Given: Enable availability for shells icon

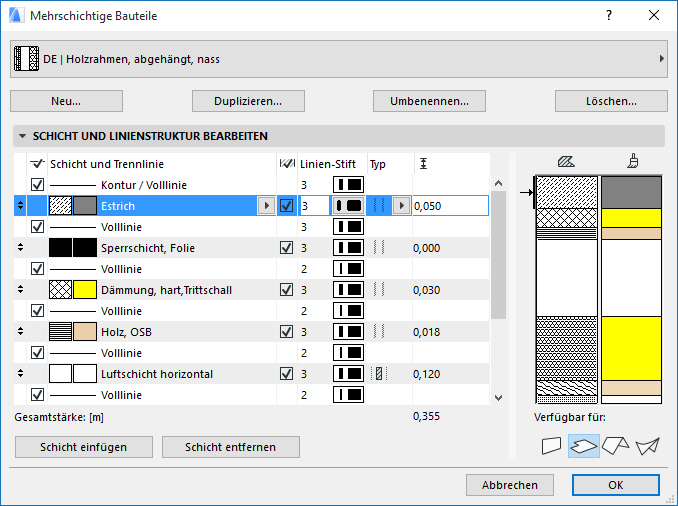Looking at the screenshot, I should [647, 446].
